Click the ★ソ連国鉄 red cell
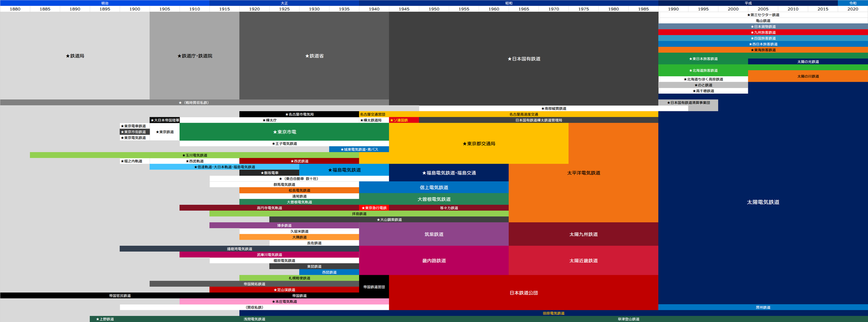868x322 pixels. pyautogui.click(x=404, y=120)
